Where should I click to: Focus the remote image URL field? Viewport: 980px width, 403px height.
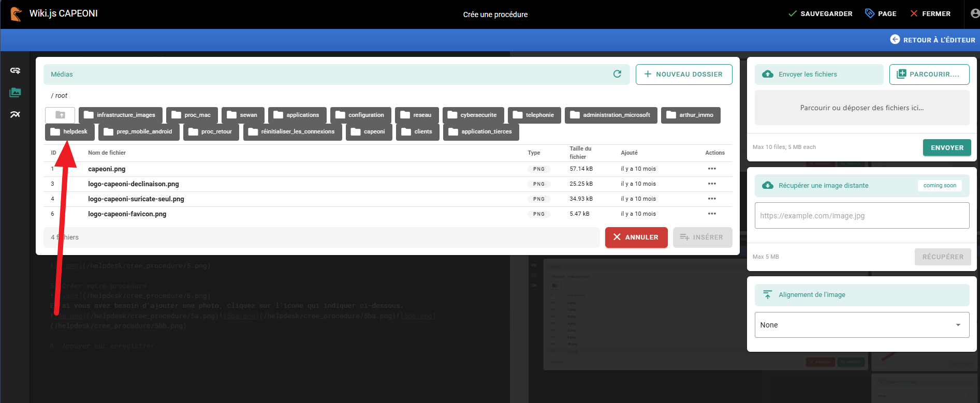point(862,216)
